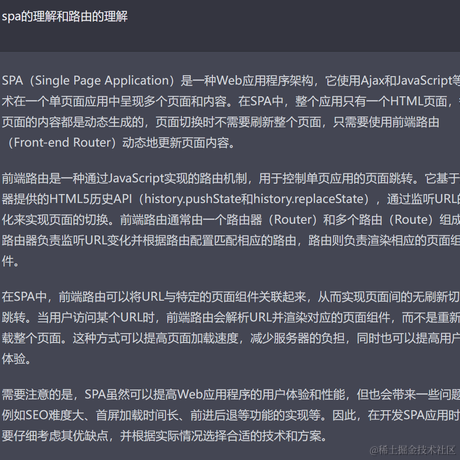Click the paragraph starting '前端路由是一种通过JavaScript'
The height and width of the screenshot is (460, 460).
[231, 220]
